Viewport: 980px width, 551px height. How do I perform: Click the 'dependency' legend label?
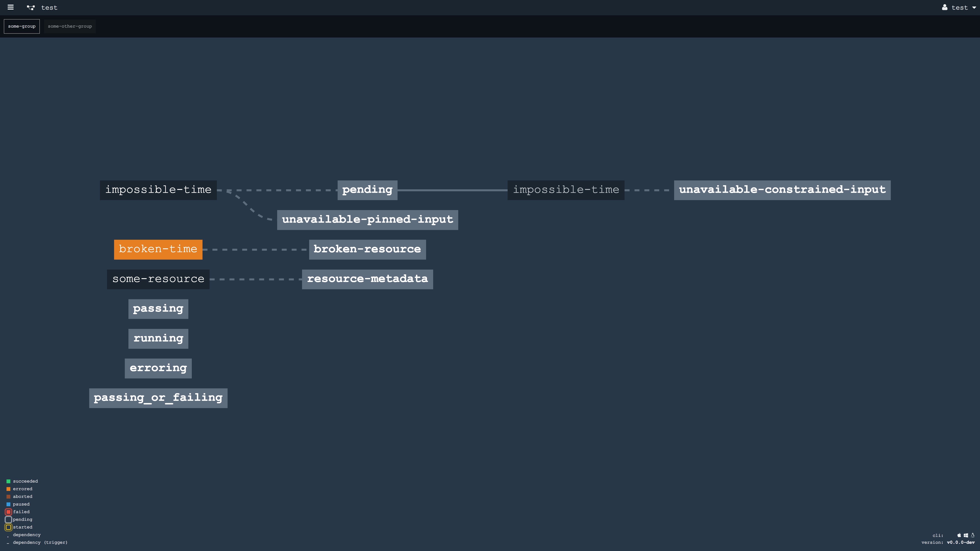point(27,535)
